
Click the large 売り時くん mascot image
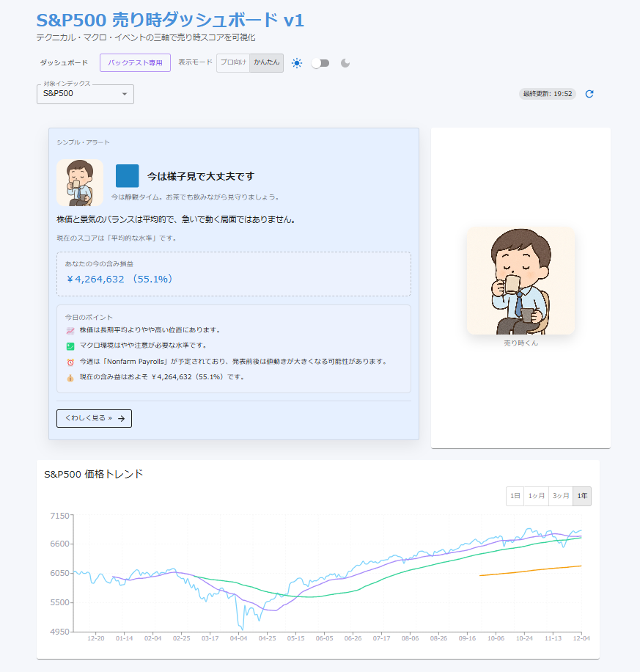[x=521, y=281]
